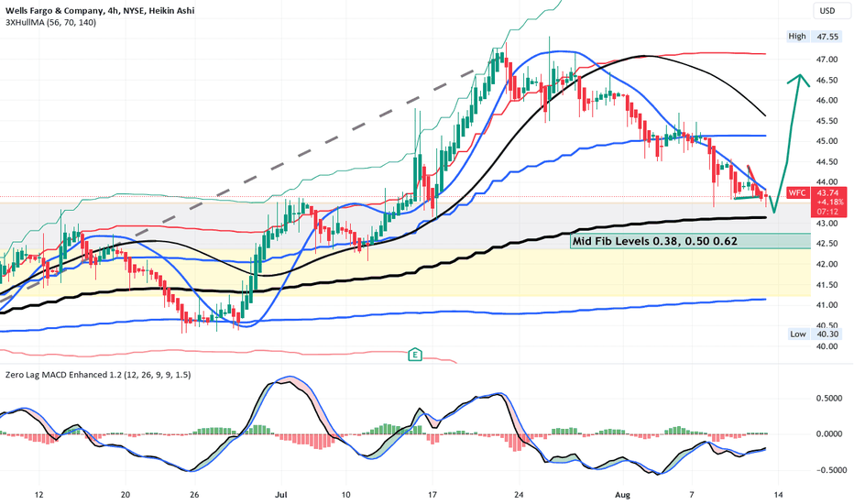
Task: Click the '20' date on the time axis
Action: 126,495
